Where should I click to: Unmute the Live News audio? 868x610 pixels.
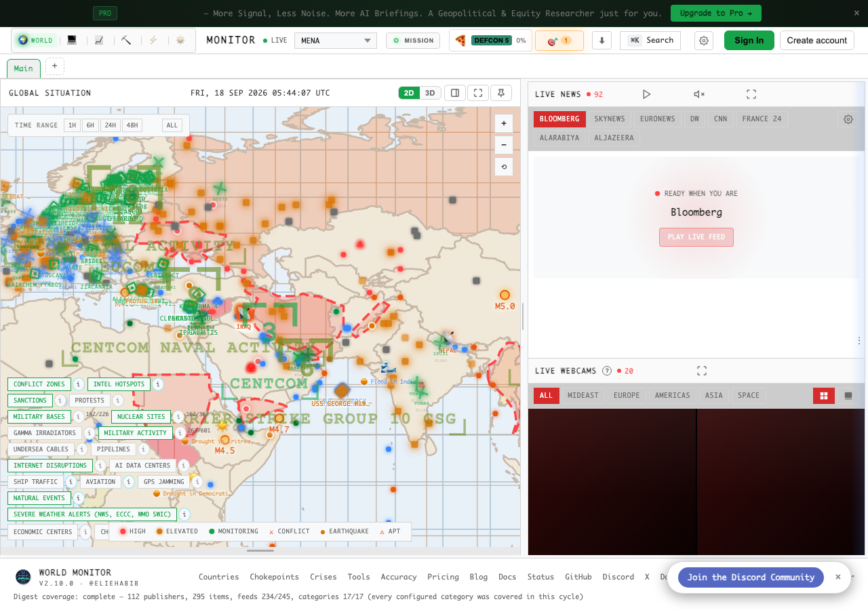[x=699, y=94]
